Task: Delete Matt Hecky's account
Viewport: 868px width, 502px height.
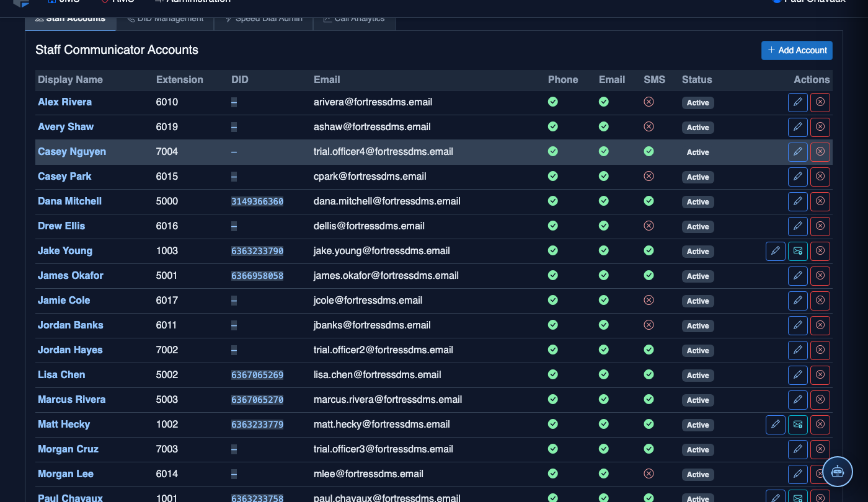Action: pos(820,425)
